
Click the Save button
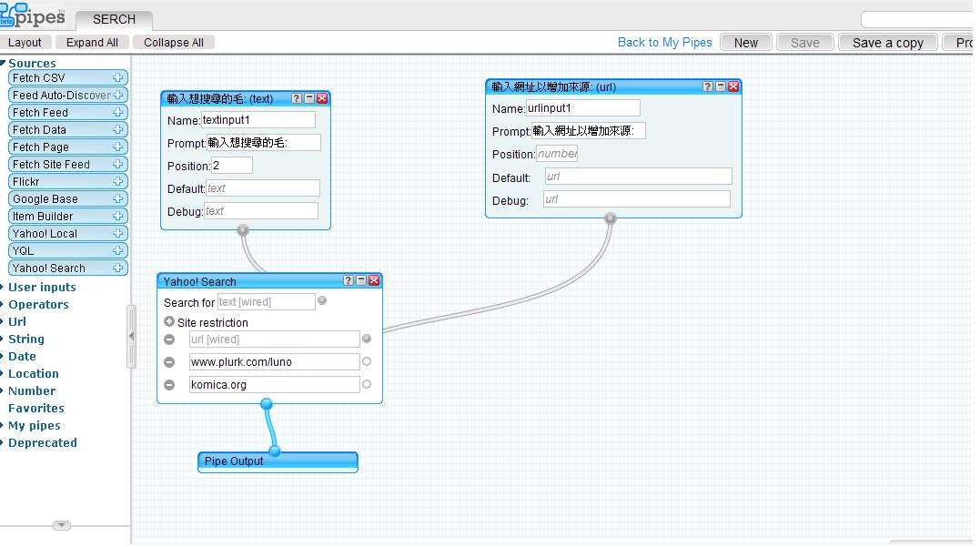click(805, 43)
